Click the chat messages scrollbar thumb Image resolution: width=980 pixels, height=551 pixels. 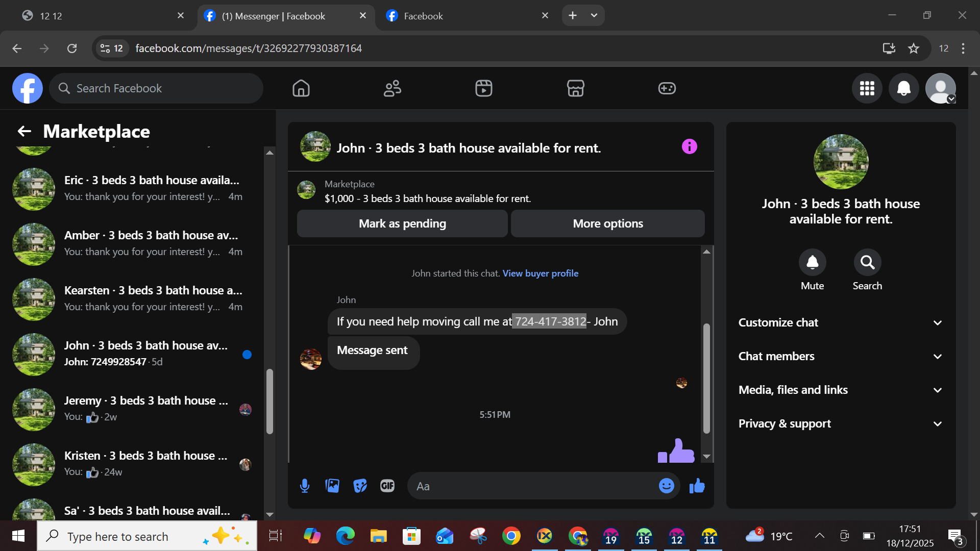tap(706, 379)
